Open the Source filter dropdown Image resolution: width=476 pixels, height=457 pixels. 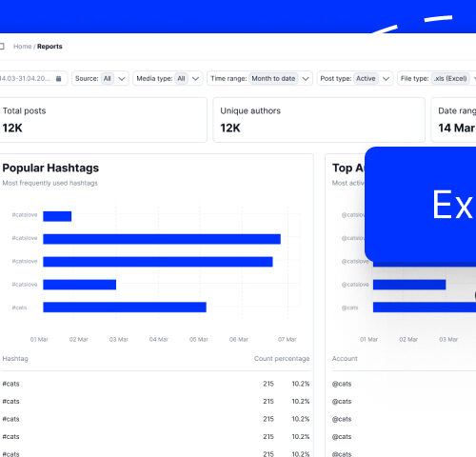100,78
